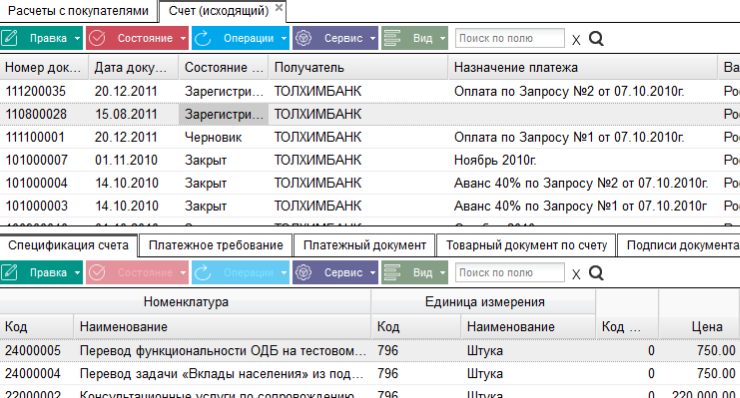Clear the lower search field with X
The height and width of the screenshot is (398, 740).
click(576, 274)
